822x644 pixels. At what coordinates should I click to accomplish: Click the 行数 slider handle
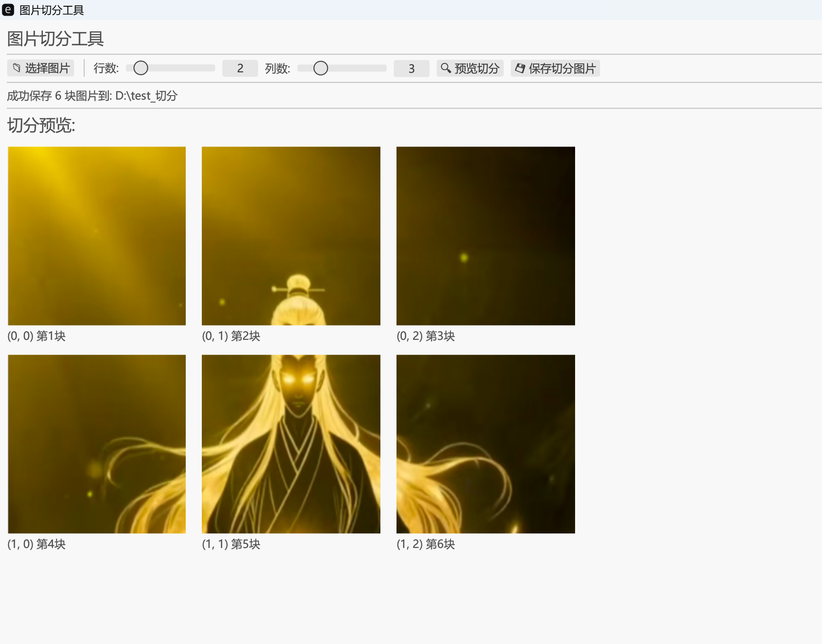(x=141, y=68)
